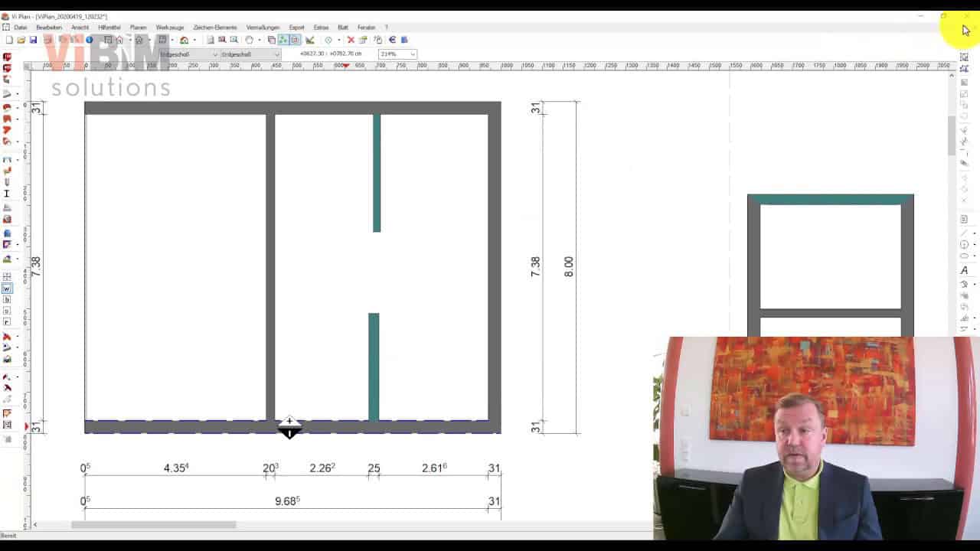Click the highlighted green snap toggle icon
The width and height of the screenshot is (980, 551).
tap(283, 40)
